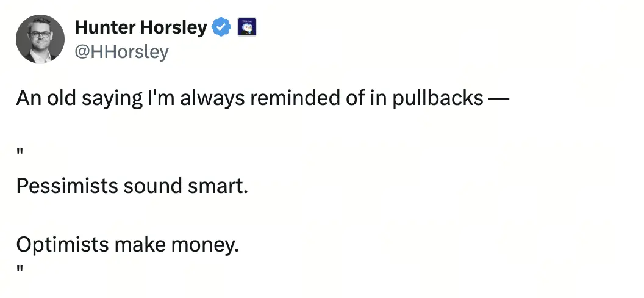Select the "Pessimists sound smart." line
This screenshot has height=298, width=644.
[x=132, y=186]
